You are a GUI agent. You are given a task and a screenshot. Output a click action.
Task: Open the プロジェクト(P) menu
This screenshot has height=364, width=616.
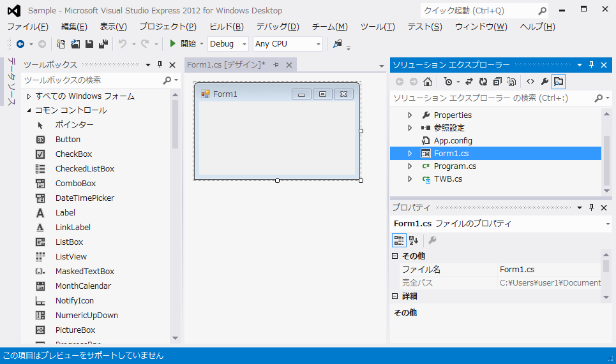pos(168,27)
